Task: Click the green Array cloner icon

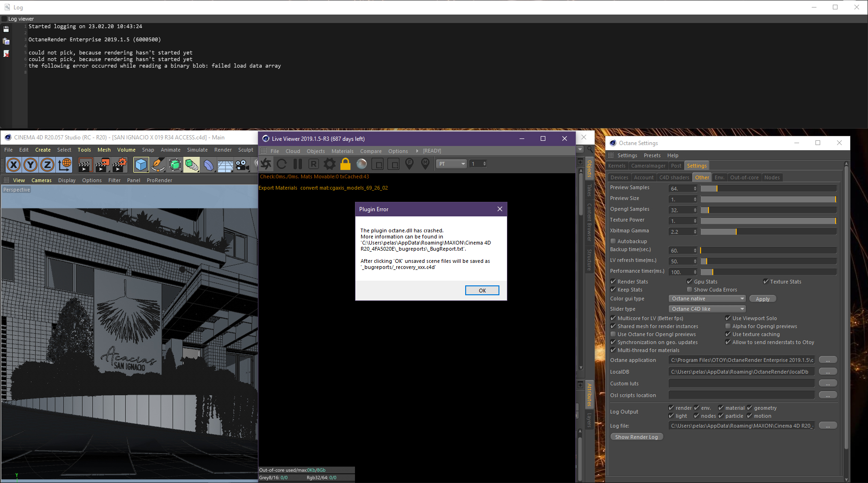Action: (192, 164)
